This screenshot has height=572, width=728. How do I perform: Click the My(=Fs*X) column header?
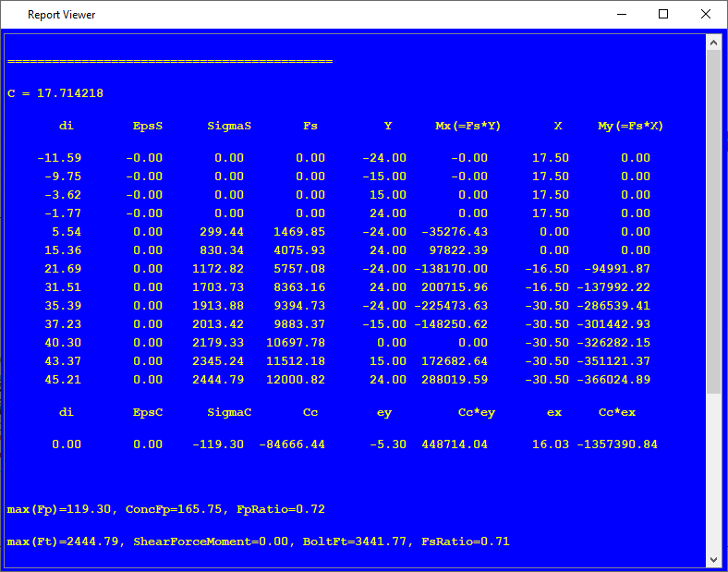[631, 126]
